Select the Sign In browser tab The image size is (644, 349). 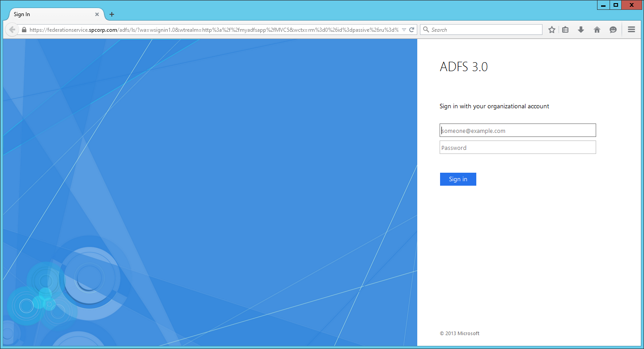coord(49,14)
